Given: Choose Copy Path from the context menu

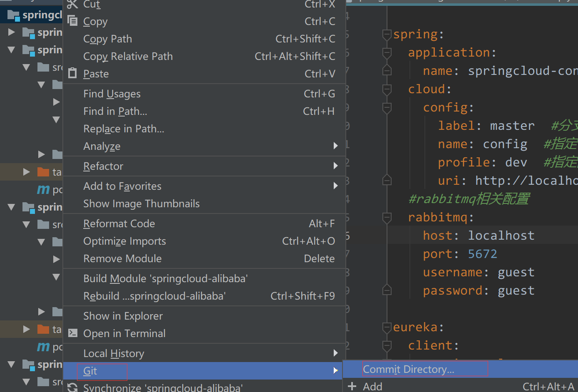Looking at the screenshot, I should coord(204,39).
